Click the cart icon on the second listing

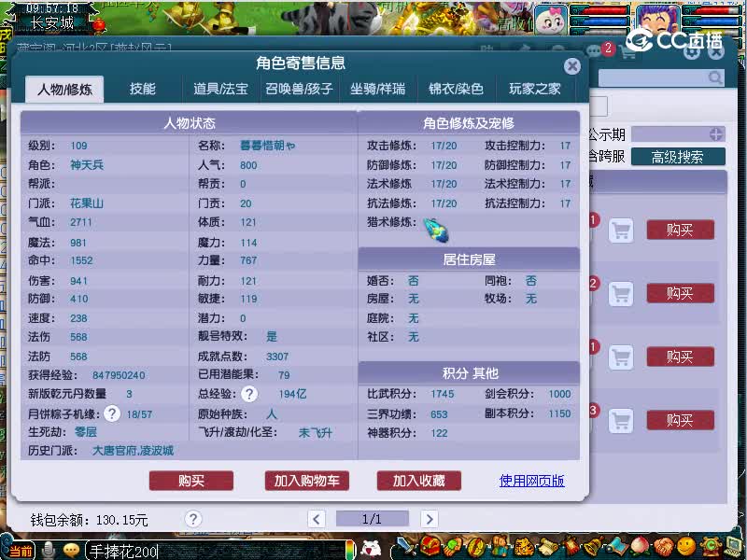pyautogui.click(x=621, y=293)
